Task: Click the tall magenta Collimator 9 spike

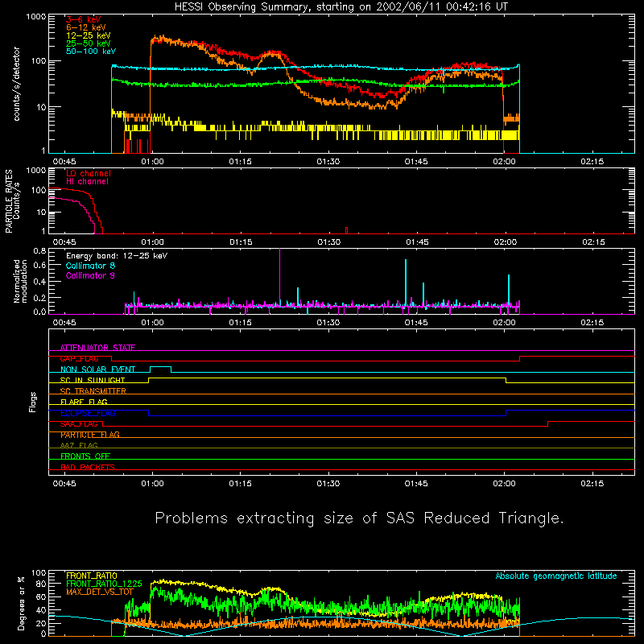Action: [x=279, y=277]
